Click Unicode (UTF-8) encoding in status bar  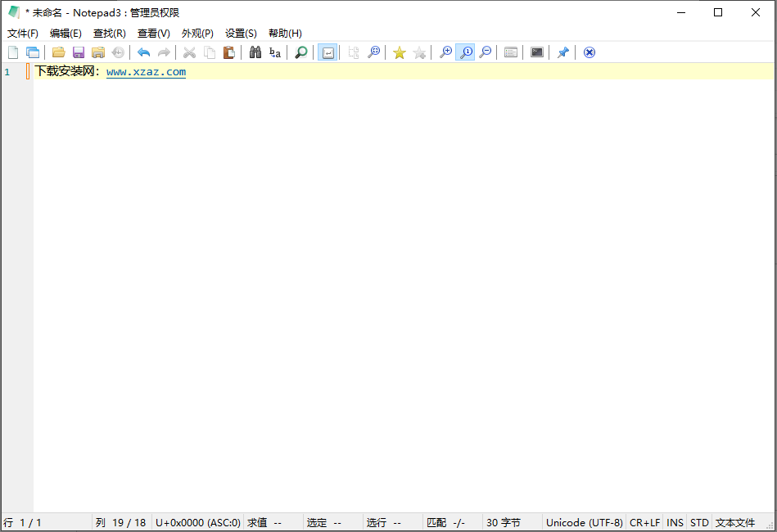point(585,523)
